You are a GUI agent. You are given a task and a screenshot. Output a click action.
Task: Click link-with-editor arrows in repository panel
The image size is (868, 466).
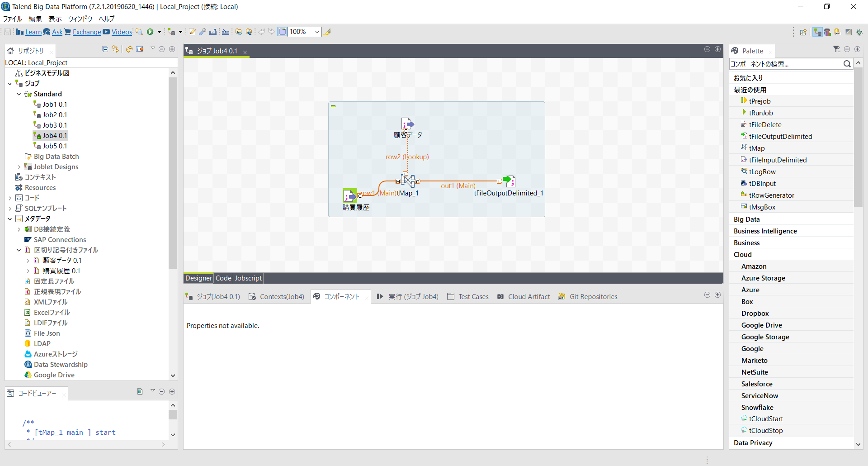[115, 49]
